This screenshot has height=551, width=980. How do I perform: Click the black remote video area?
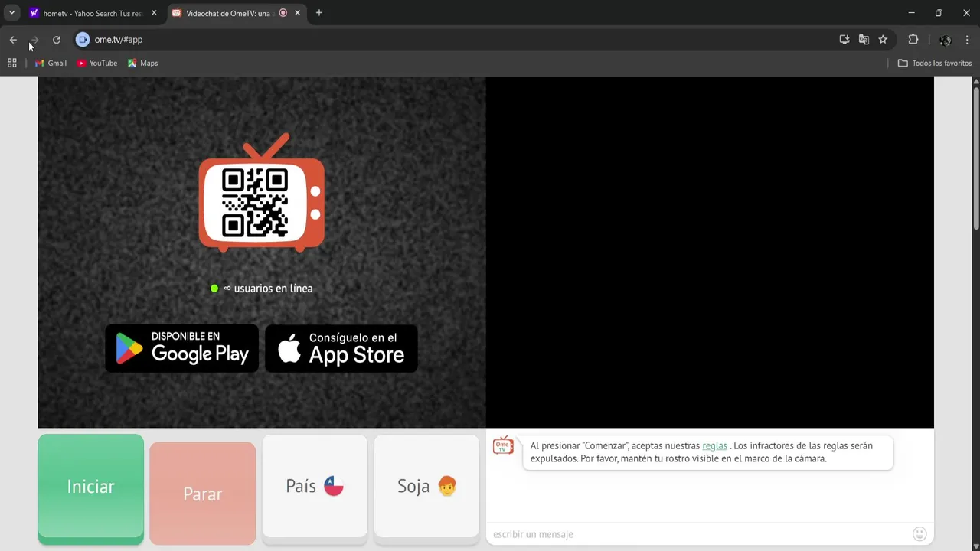[x=710, y=252]
